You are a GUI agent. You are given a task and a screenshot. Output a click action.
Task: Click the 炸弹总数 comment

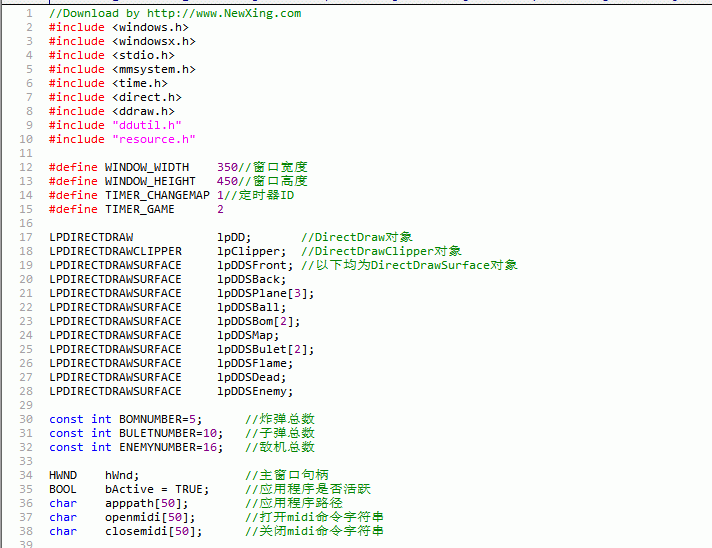(280, 420)
